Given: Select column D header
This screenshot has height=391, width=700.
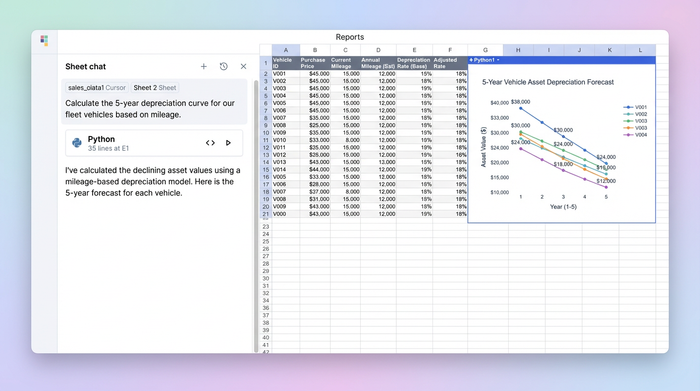Looking at the screenshot, I should 378,50.
